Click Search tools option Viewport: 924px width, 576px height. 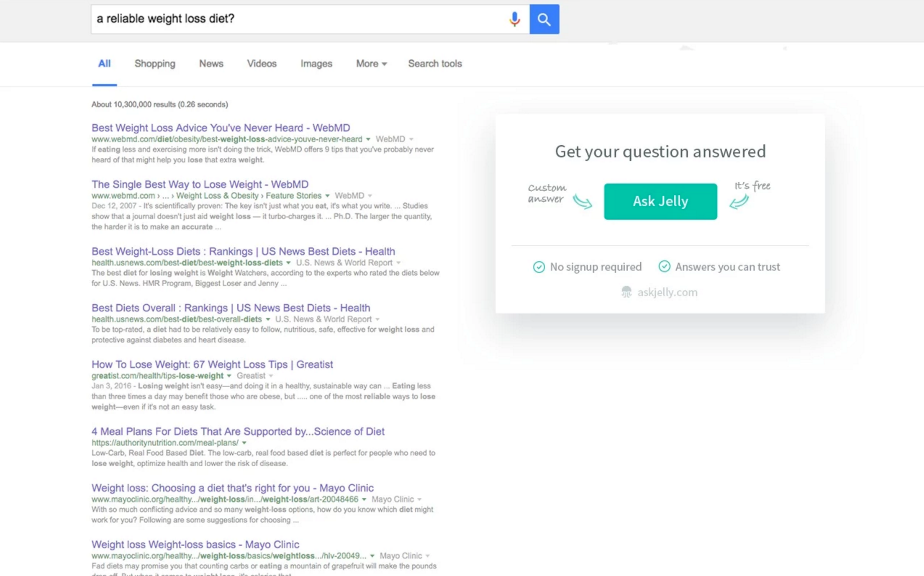click(x=435, y=64)
